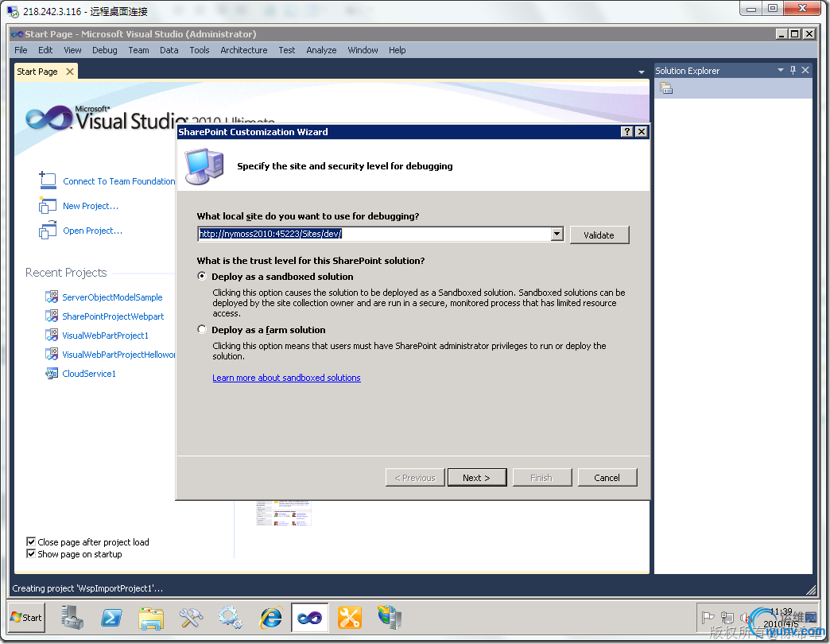Open recent project VisualWebPartProject1
Screen dimensions: 830x644
pos(105,336)
